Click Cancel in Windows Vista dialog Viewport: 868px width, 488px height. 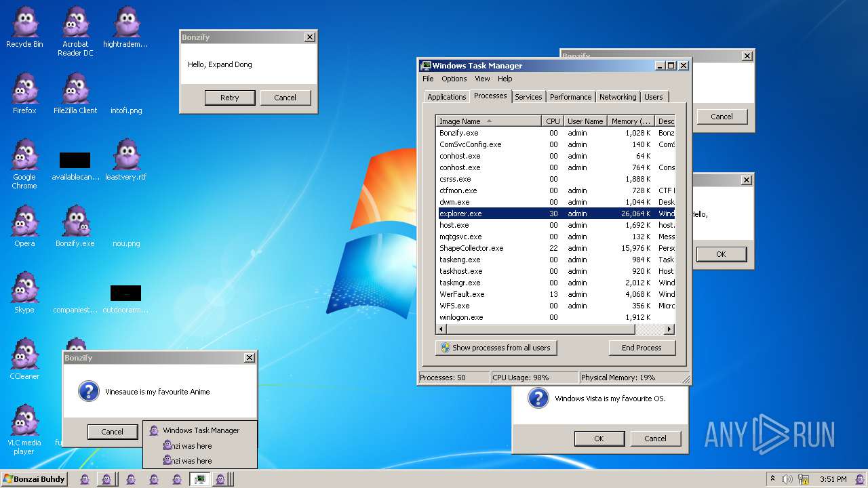(655, 439)
